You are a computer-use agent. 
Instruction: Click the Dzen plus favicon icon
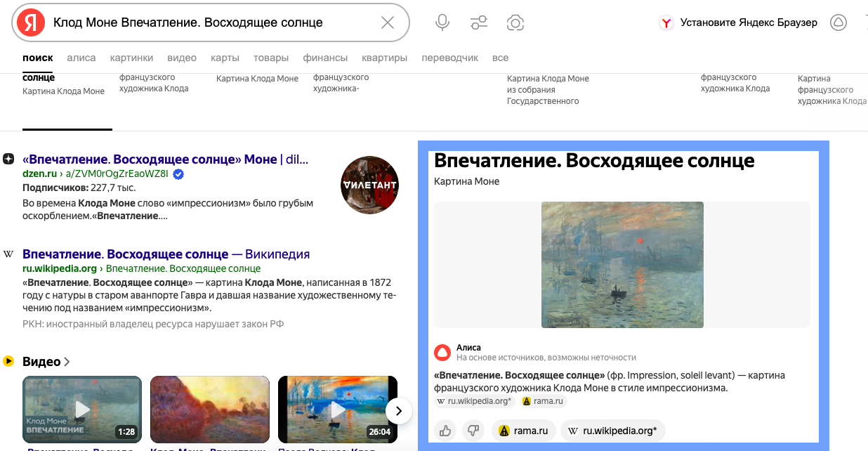(8, 159)
